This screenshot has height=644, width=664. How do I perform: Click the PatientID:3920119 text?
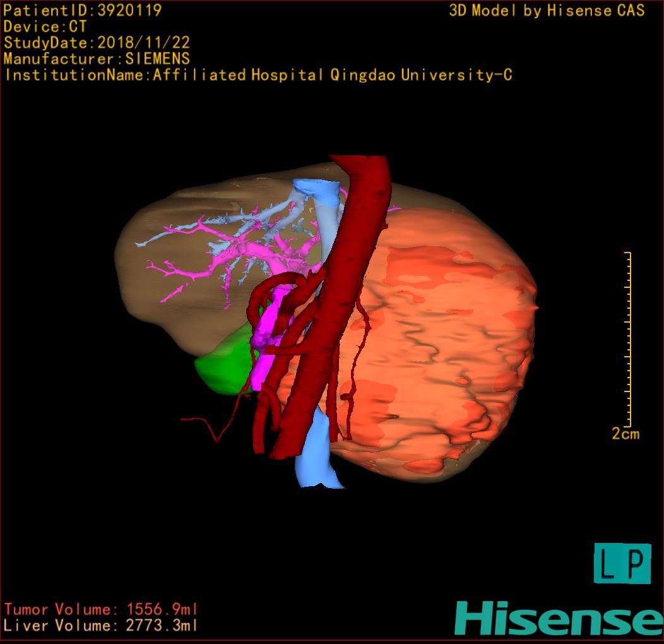pyautogui.click(x=83, y=10)
